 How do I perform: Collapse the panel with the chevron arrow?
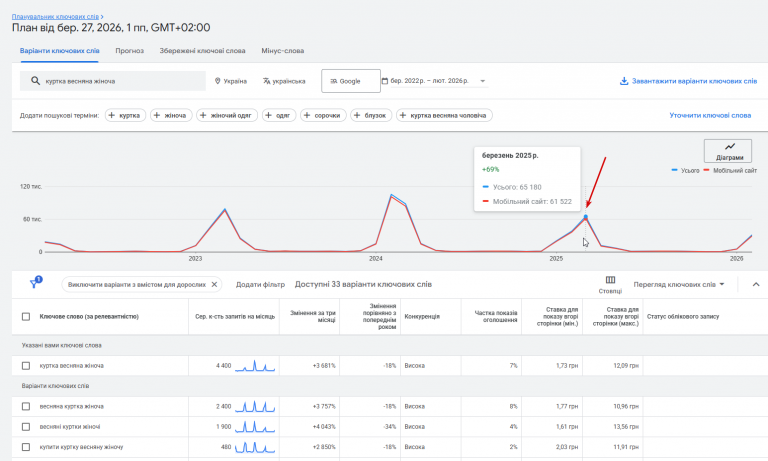(x=754, y=285)
